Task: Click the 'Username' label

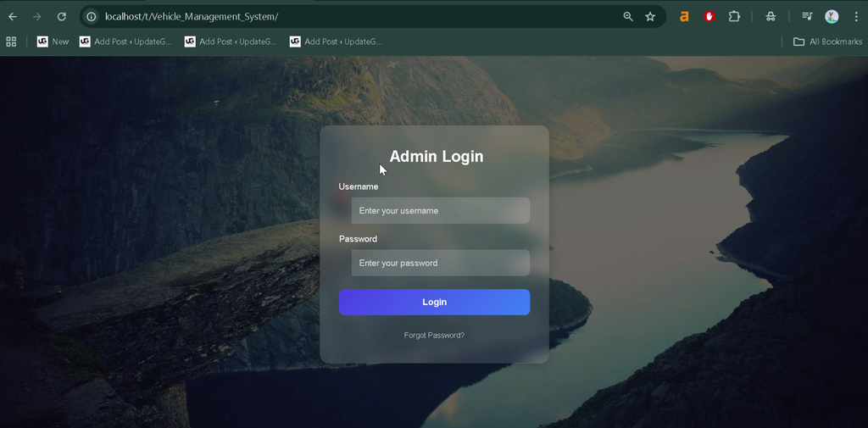Action: pos(359,186)
